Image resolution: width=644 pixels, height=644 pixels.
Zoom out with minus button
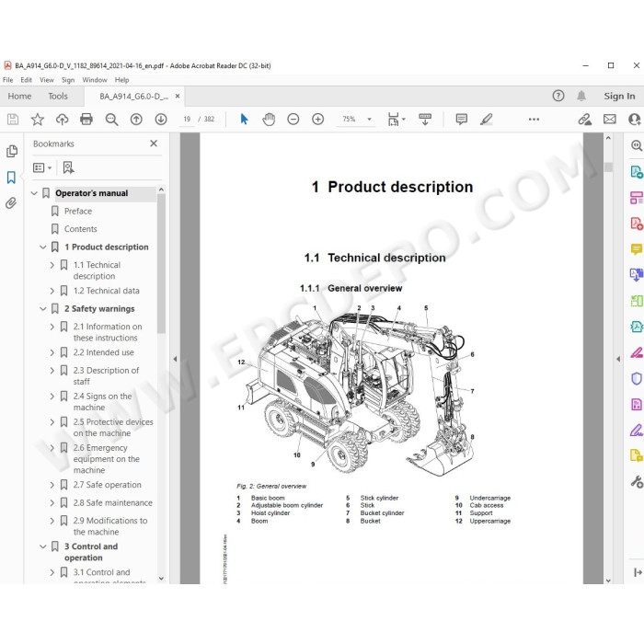[x=293, y=120]
